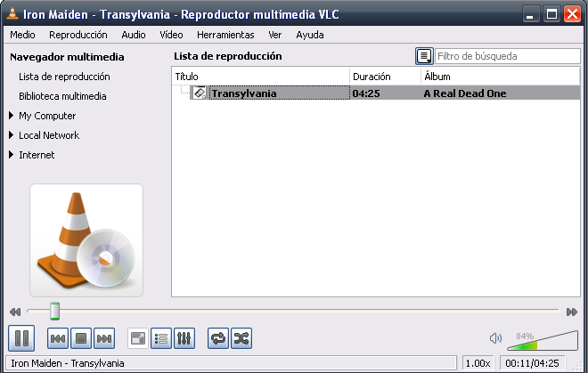This screenshot has height=373, width=588.
Task: Sort playlist by Álbum column header
Action: click(501, 77)
